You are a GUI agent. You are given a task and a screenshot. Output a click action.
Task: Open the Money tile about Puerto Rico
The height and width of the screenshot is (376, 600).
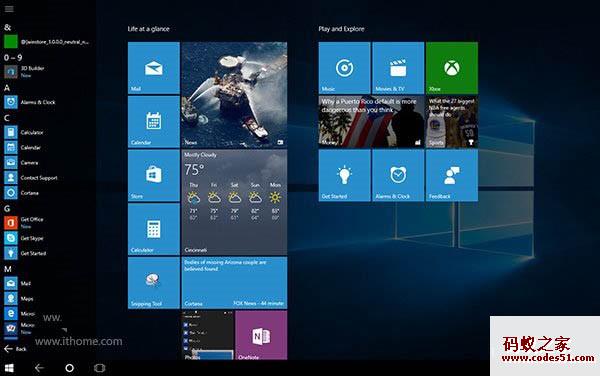pyautogui.click(x=371, y=122)
